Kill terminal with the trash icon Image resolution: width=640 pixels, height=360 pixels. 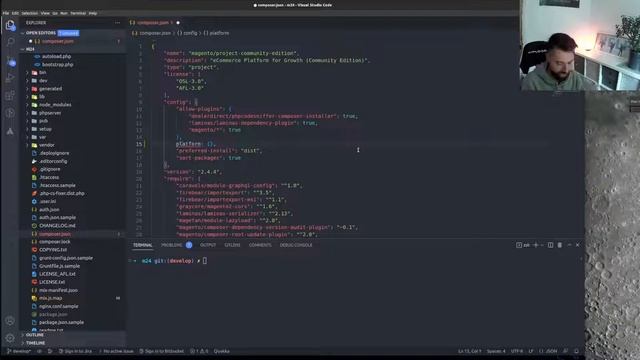(560, 245)
